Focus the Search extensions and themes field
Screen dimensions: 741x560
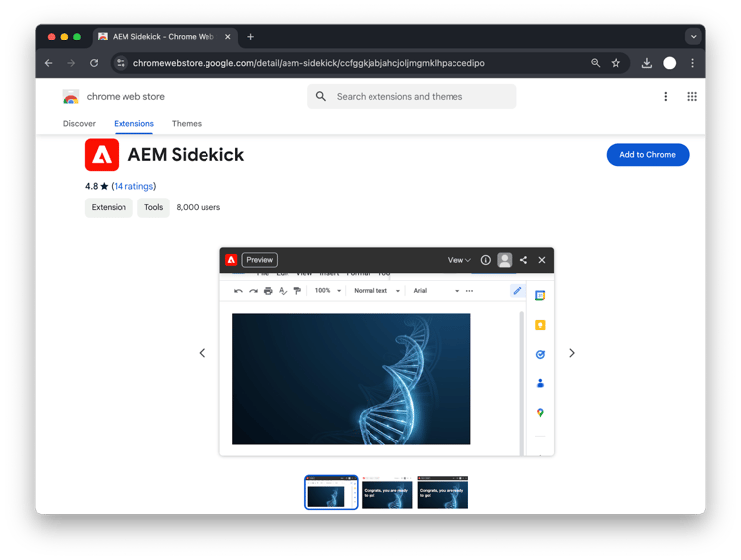click(x=412, y=97)
